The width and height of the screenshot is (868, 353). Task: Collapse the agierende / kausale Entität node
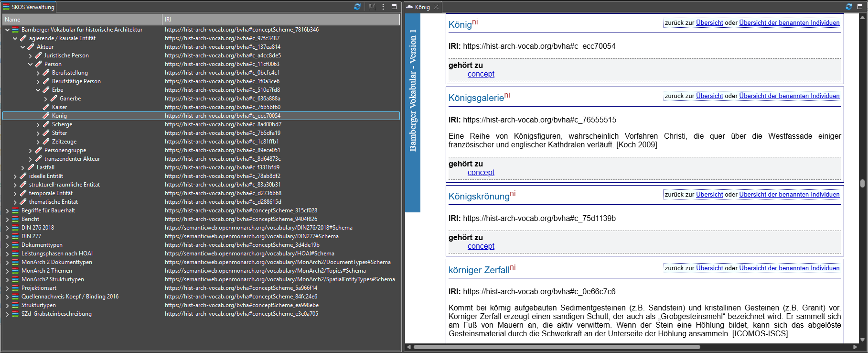[15, 38]
